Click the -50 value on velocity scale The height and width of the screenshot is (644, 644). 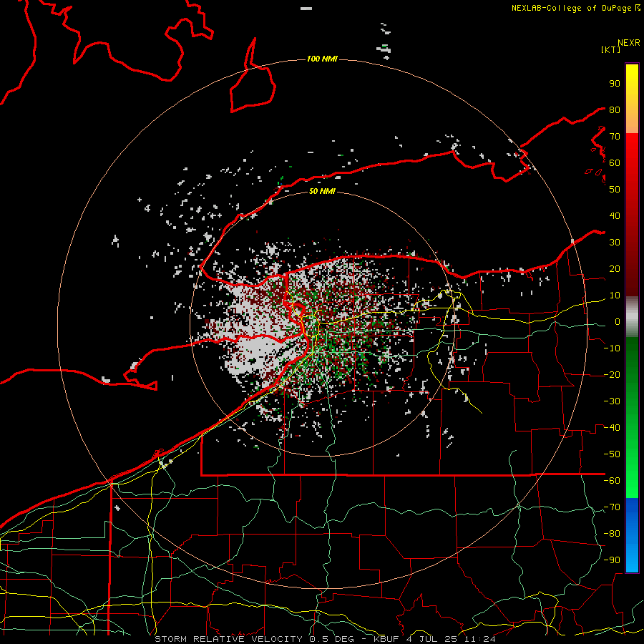[x=612, y=454]
